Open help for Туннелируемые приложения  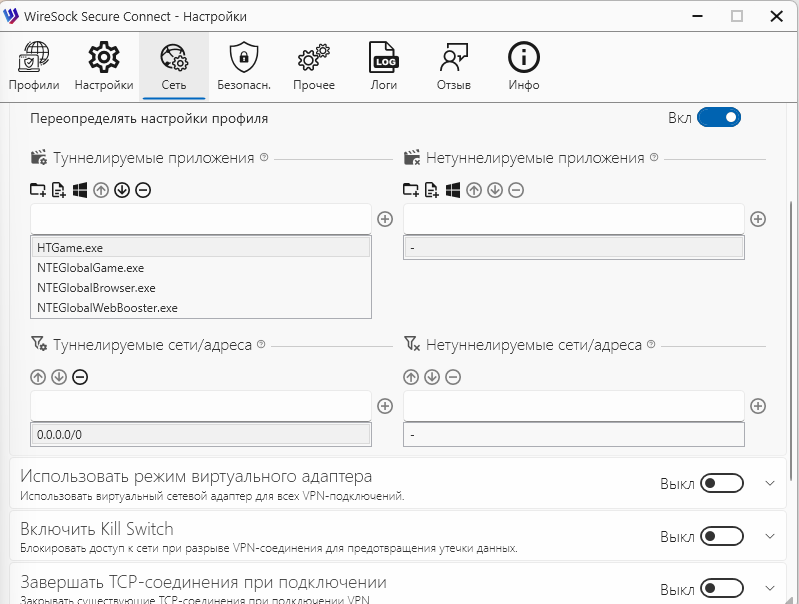[264, 157]
